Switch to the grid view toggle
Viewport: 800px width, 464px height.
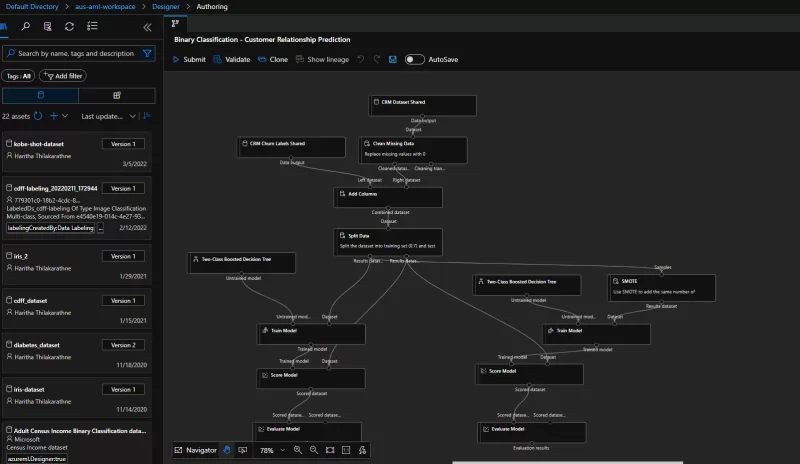[117, 95]
